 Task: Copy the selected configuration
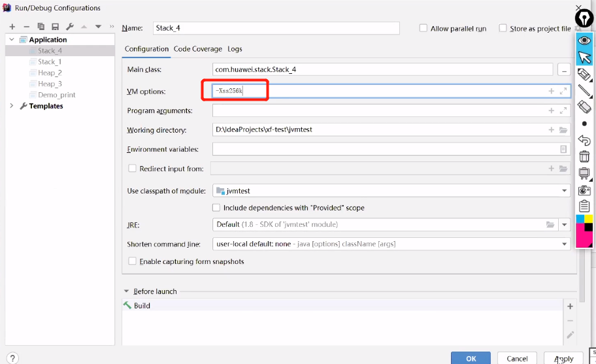(41, 27)
